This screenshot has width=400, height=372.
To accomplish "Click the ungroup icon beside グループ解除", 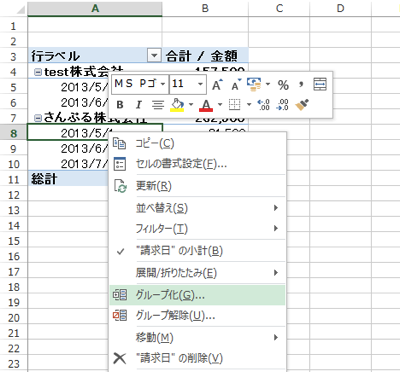I will click(x=120, y=315).
